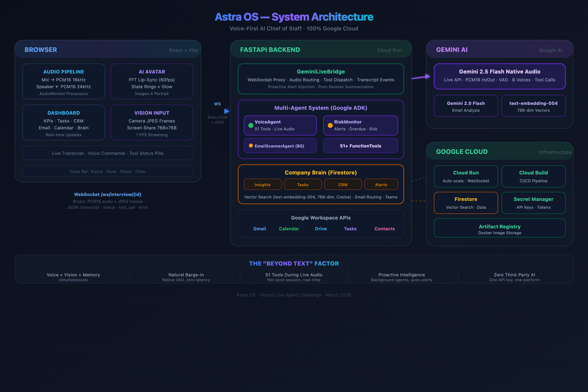Open the Secret Manager card

coord(533,203)
